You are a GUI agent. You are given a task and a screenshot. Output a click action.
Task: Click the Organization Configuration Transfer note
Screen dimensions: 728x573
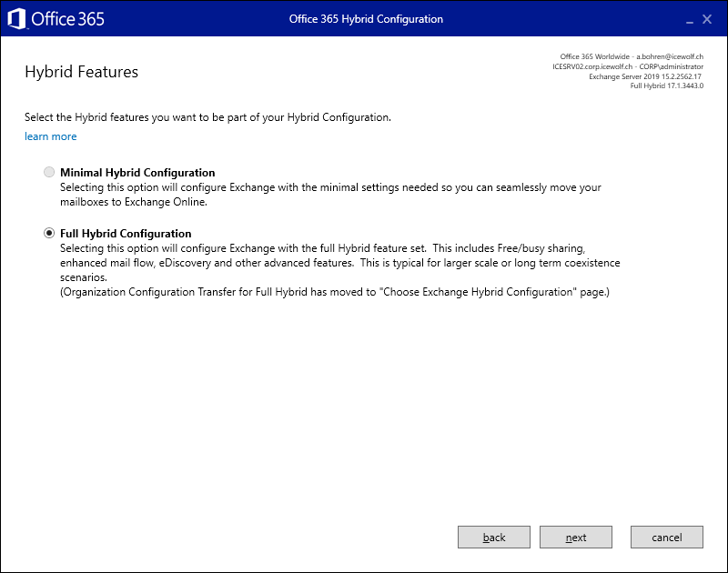[335, 292]
